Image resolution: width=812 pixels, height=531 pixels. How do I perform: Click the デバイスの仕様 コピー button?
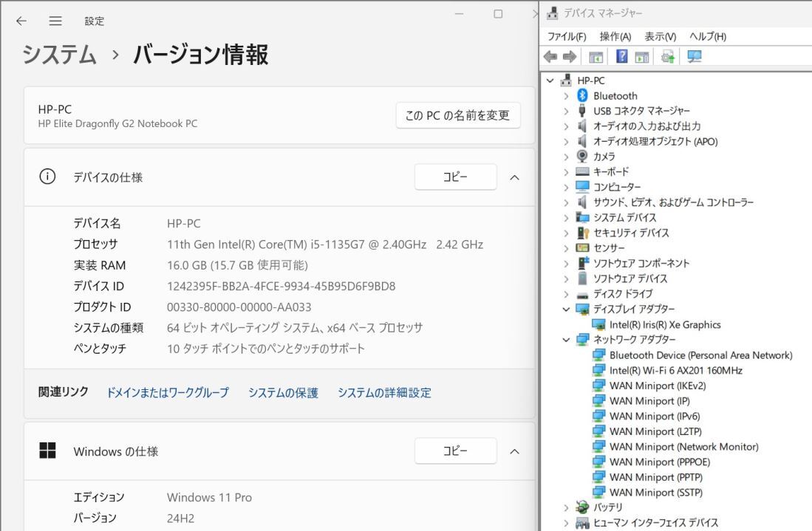tap(455, 177)
